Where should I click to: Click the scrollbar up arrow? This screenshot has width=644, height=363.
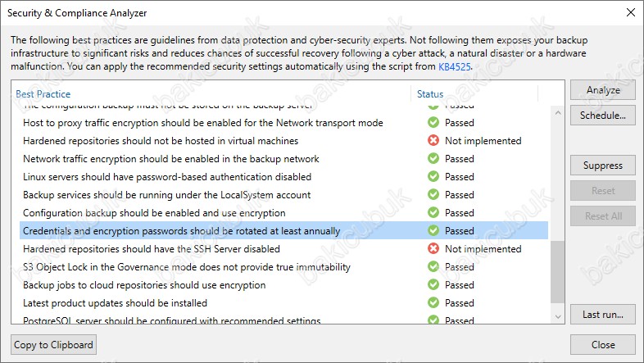(x=558, y=112)
